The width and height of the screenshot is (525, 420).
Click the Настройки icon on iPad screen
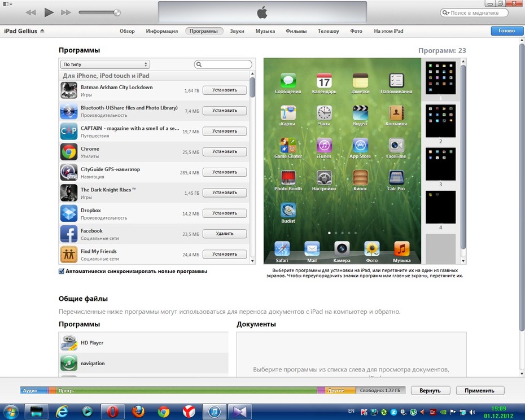pyautogui.click(x=324, y=178)
